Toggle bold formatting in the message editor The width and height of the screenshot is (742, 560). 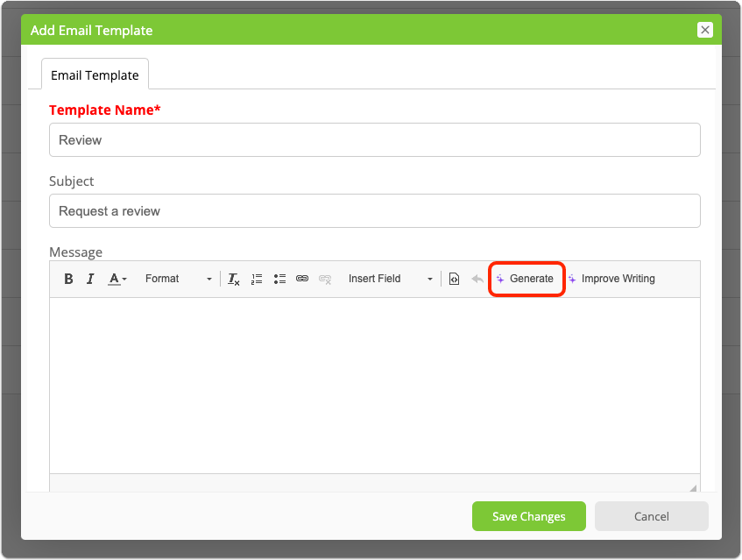[68, 278]
